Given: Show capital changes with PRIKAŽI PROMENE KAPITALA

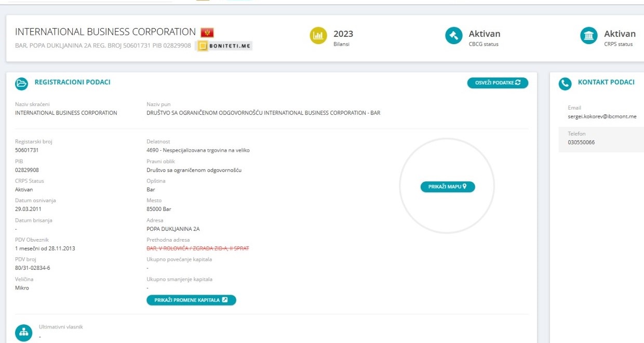Looking at the screenshot, I should (x=191, y=300).
